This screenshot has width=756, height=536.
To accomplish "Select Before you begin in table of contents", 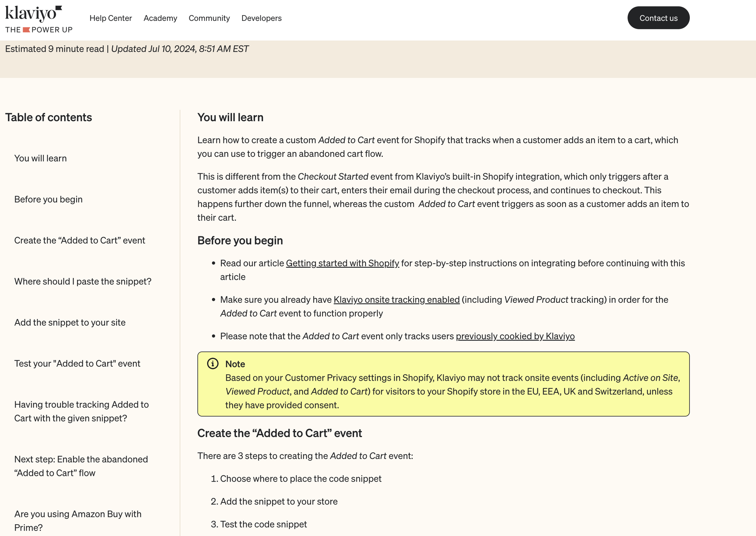I will coord(48,199).
